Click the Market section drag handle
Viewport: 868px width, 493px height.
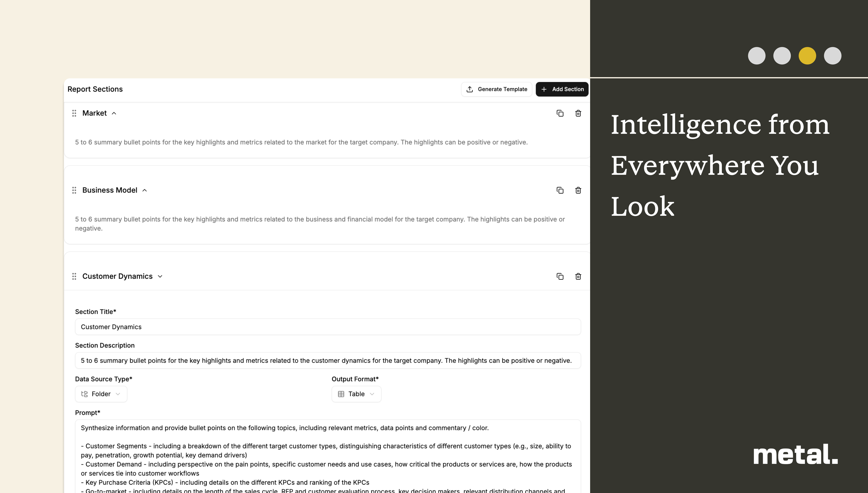point(74,113)
